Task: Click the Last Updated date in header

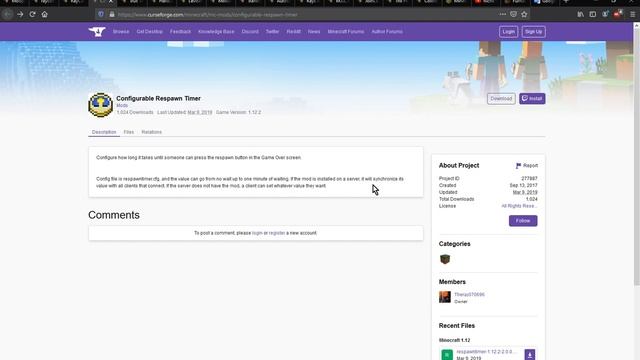Action: click(200, 112)
